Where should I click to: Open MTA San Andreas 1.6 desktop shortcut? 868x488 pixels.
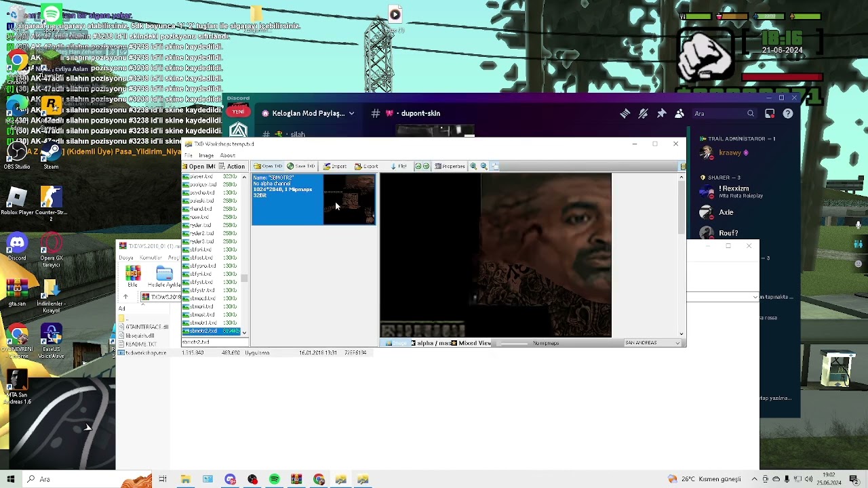click(x=17, y=388)
